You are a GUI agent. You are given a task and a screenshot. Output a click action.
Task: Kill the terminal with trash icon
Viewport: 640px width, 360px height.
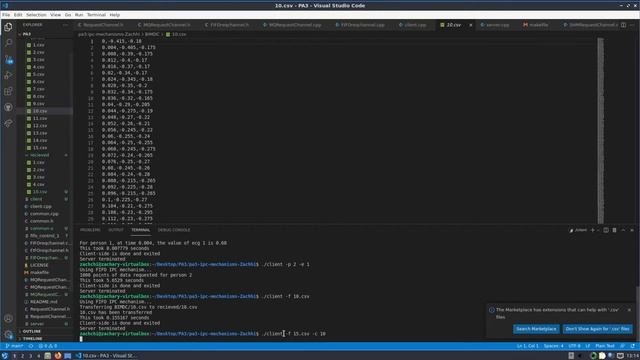tap(614, 230)
